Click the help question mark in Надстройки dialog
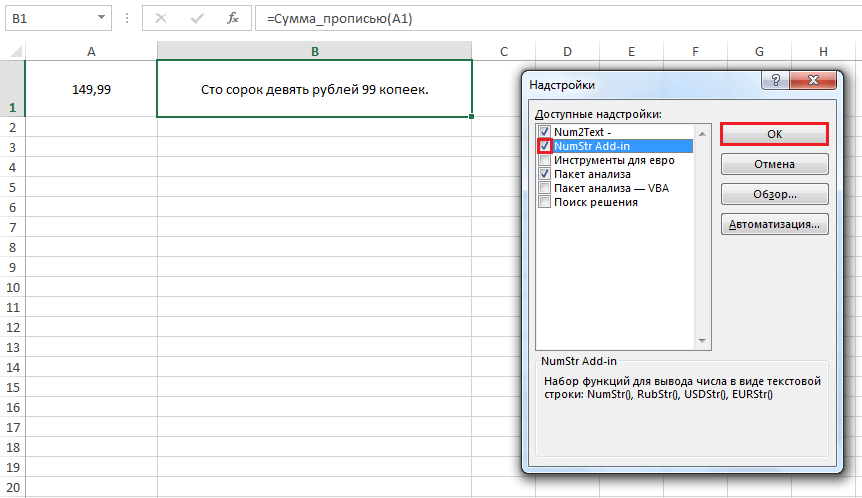The width and height of the screenshot is (862, 498). coord(773,85)
